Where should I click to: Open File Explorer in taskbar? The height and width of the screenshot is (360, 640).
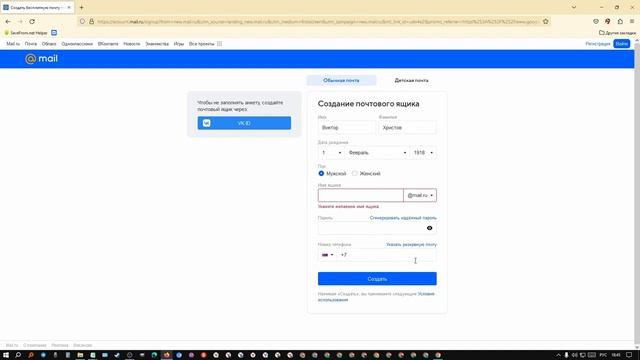tap(80, 355)
